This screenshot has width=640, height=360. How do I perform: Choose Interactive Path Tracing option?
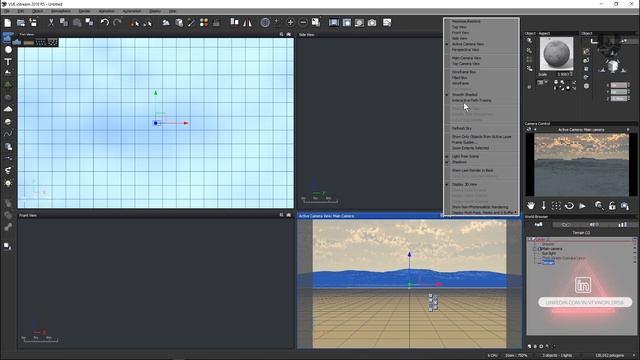(471, 100)
